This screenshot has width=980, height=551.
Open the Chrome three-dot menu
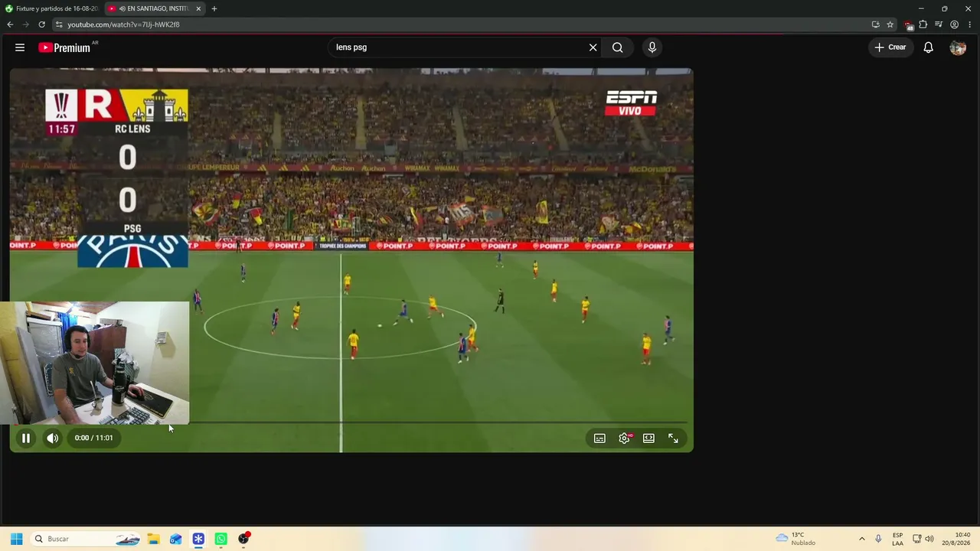coord(969,24)
